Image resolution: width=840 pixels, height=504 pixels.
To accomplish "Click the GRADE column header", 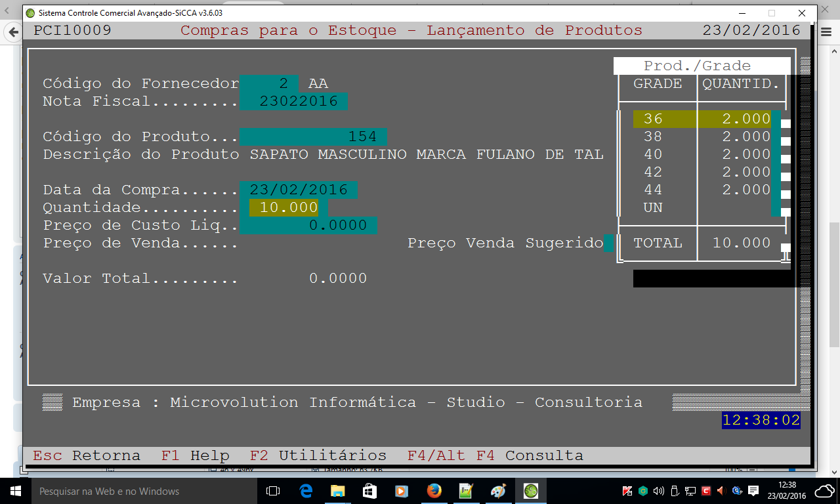I will click(658, 83).
